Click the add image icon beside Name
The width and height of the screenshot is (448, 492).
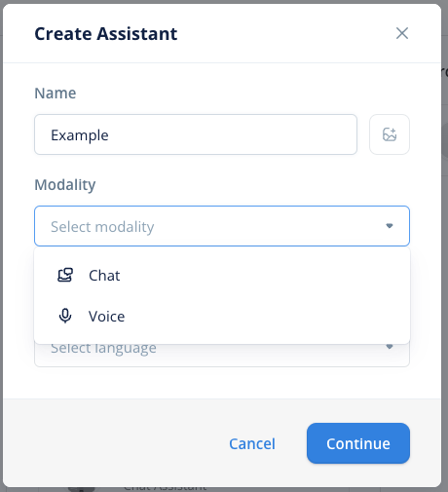coord(390,134)
